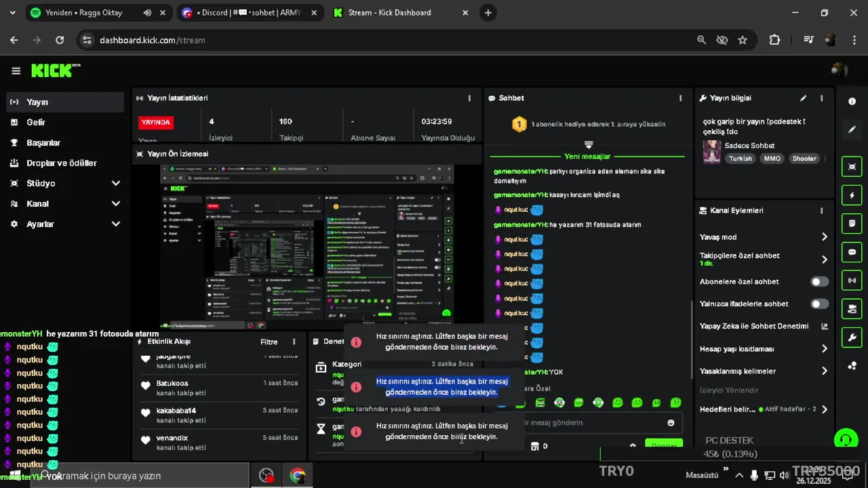Toggle Yalnızca ifadelerle sohbet switch
Image resolution: width=868 pixels, height=488 pixels.
(x=819, y=304)
